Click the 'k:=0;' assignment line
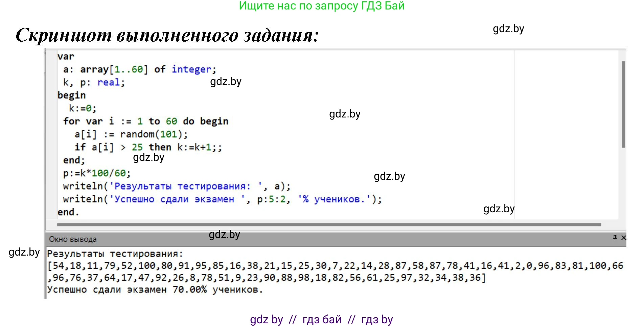The height and width of the screenshot is (327, 644). pos(83,108)
